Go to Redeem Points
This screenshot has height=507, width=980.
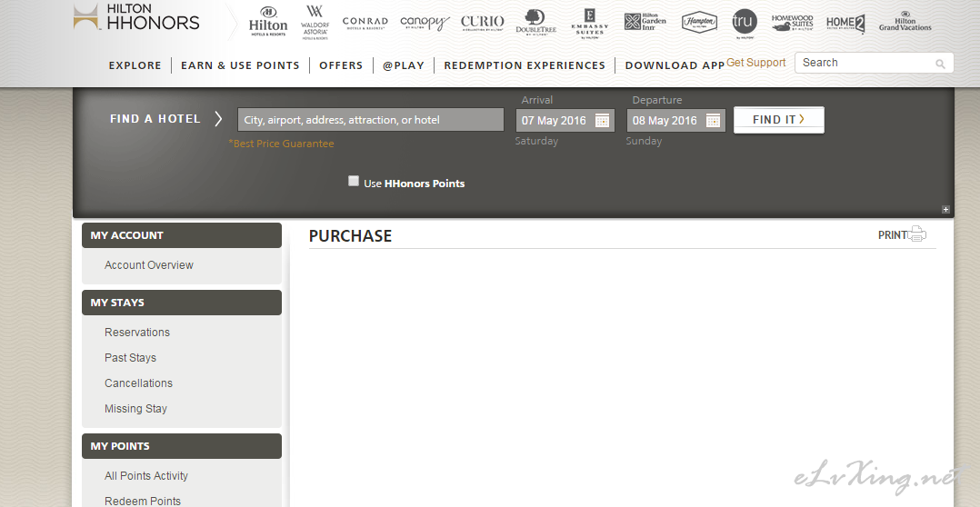[143, 501]
